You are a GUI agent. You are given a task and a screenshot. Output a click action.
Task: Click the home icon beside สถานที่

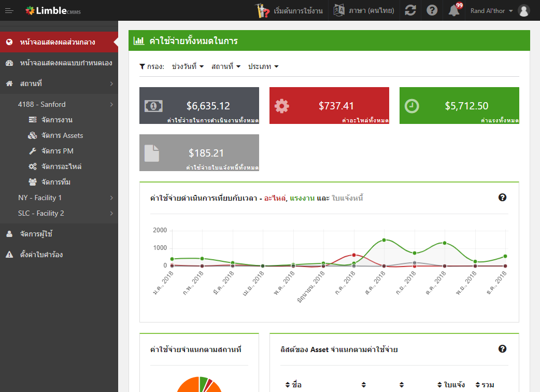(9, 83)
